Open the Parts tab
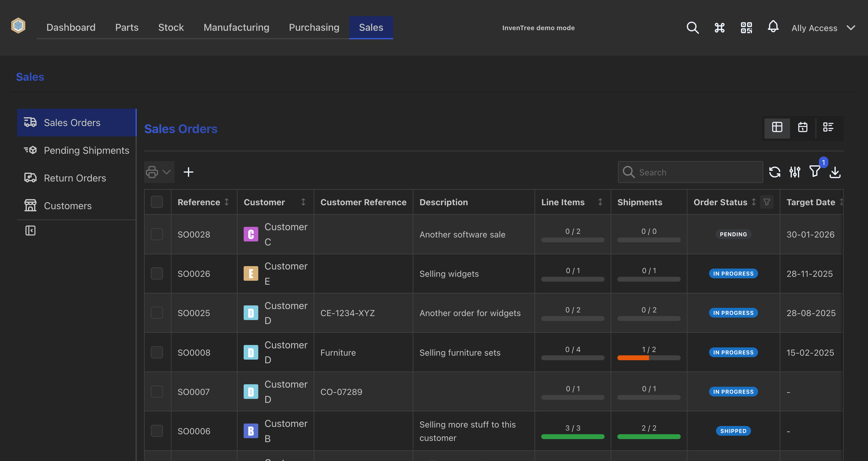The width and height of the screenshot is (868, 461). click(x=127, y=27)
